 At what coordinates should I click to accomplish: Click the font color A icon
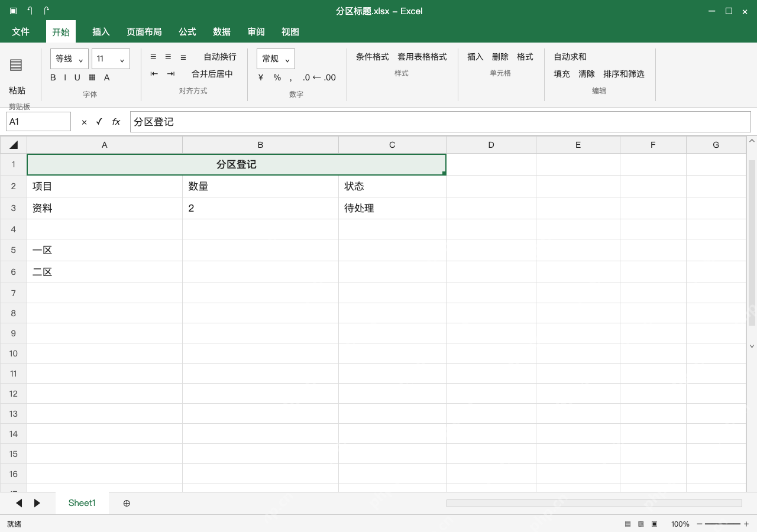click(x=107, y=77)
